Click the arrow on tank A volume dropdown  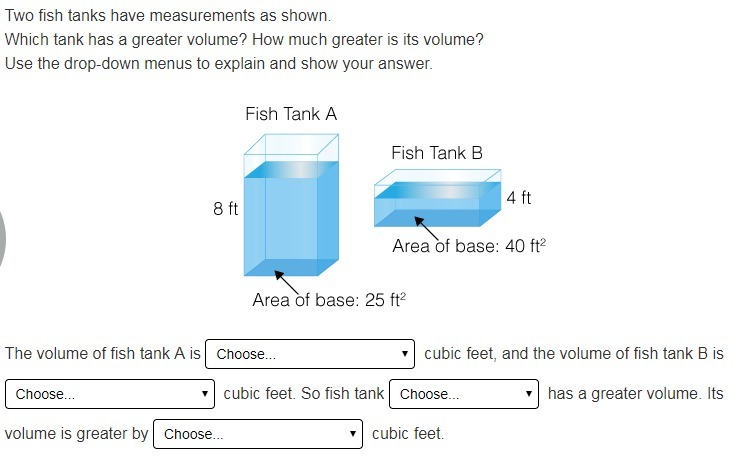tap(404, 354)
